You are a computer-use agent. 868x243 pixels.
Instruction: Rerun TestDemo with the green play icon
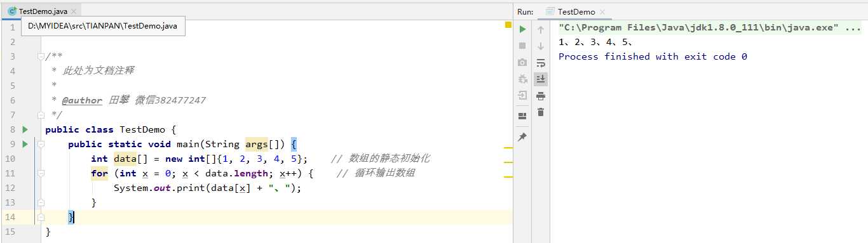[x=522, y=29]
